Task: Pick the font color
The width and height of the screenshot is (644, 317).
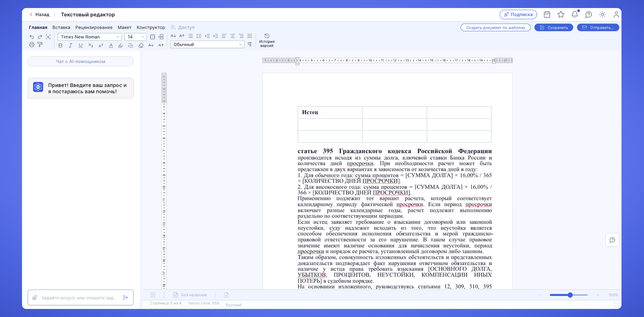Action: click(111, 45)
